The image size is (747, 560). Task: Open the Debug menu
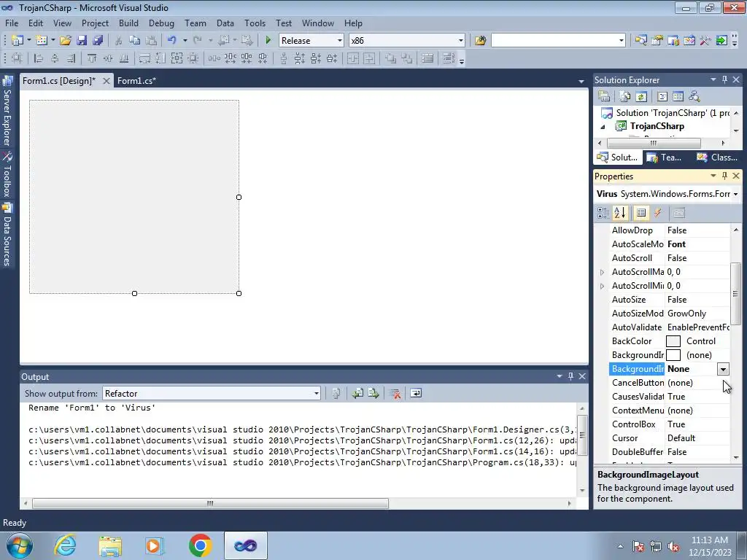tap(161, 23)
